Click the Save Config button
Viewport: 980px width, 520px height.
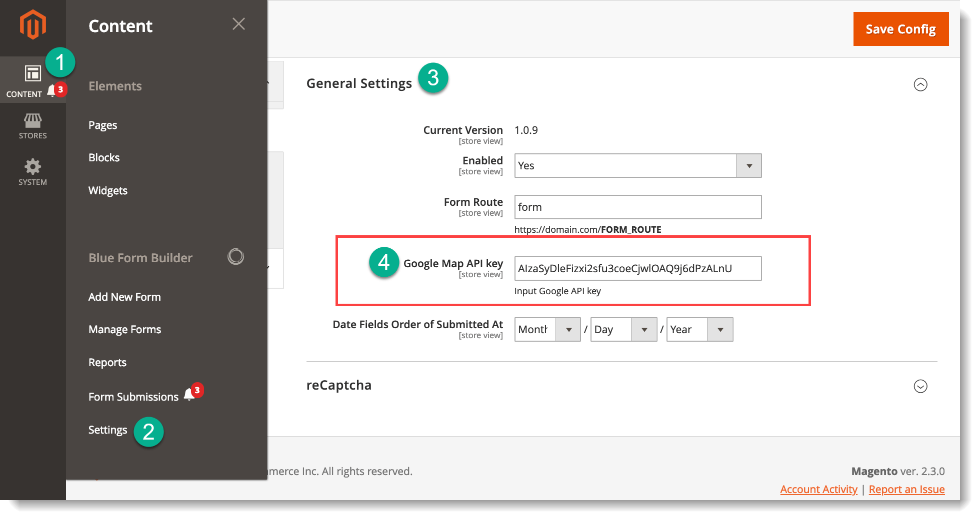click(x=900, y=29)
